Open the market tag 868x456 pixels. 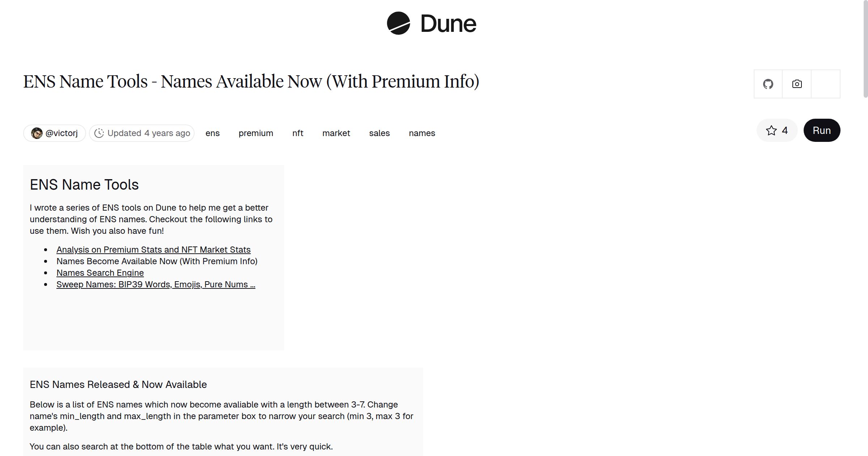(x=336, y=133)
